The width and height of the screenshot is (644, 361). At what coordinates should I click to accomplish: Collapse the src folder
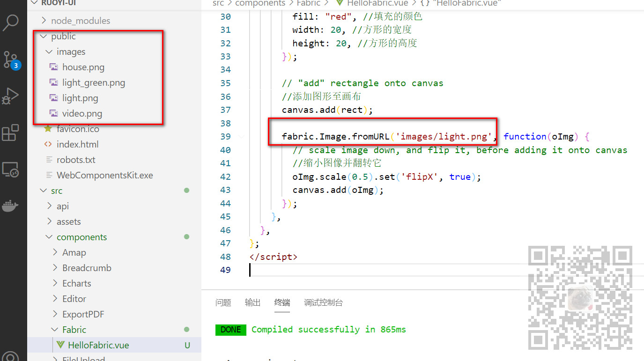coord(44,191)
